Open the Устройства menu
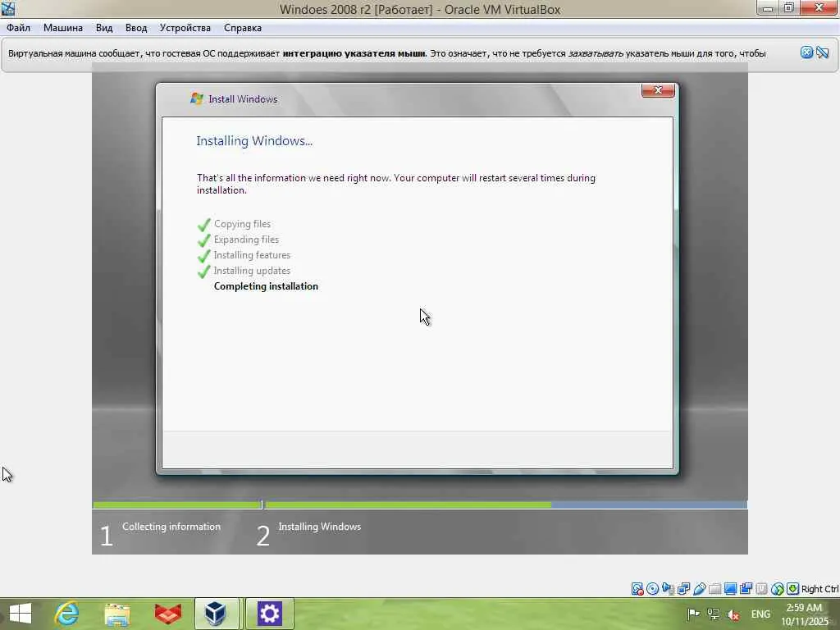This screenshot has height=630, width=840. 185,28
